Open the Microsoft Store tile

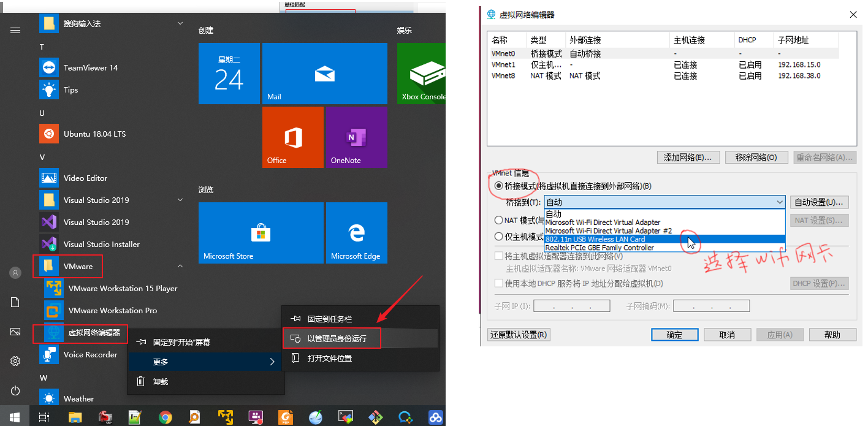coord(261,233)
